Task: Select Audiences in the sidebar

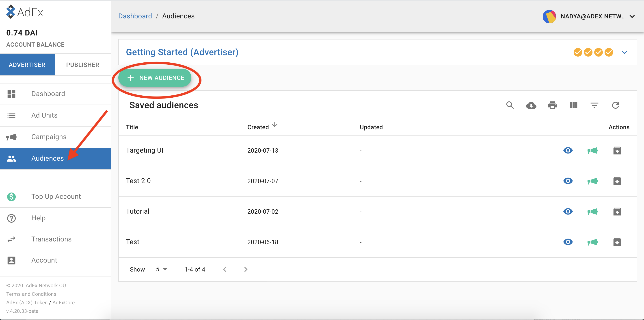Action: (55, 158)
